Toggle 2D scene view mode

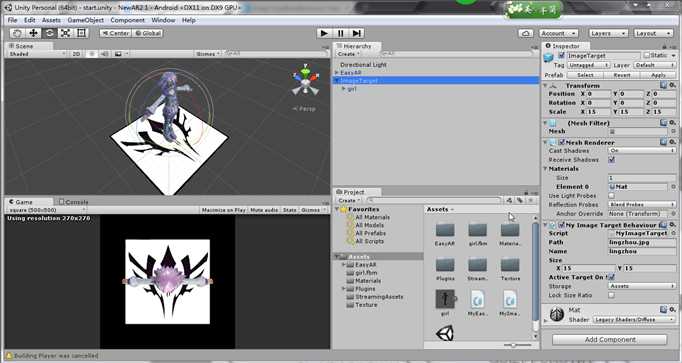pos(76,54)
